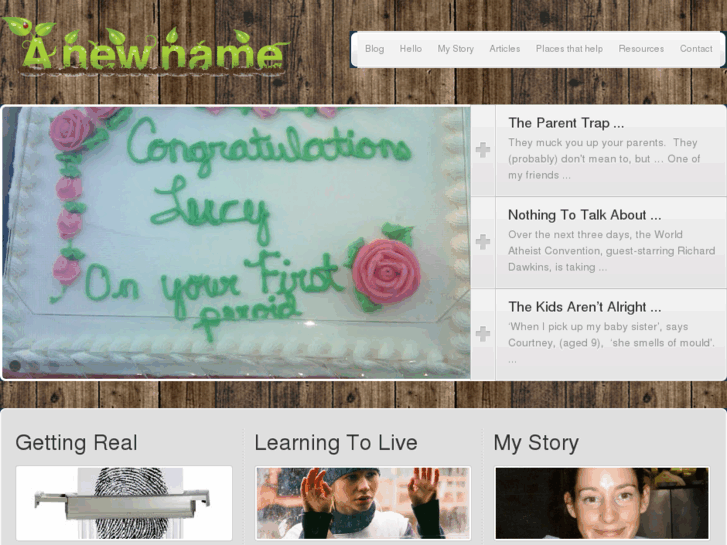Open the smiling woman portrait under My Story
The height and width of the screenshot is (545, 727).
(x=602, y=503)
